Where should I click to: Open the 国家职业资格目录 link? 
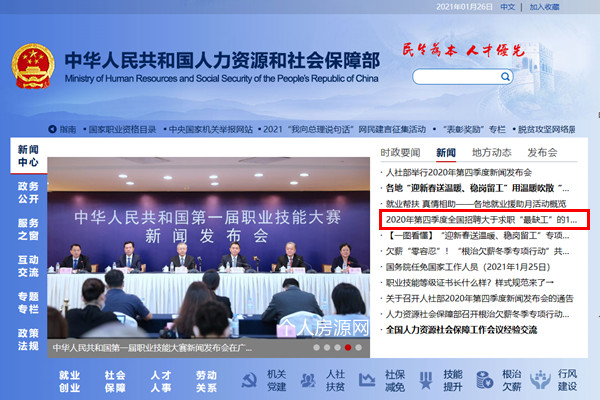[x=122, y=129]
